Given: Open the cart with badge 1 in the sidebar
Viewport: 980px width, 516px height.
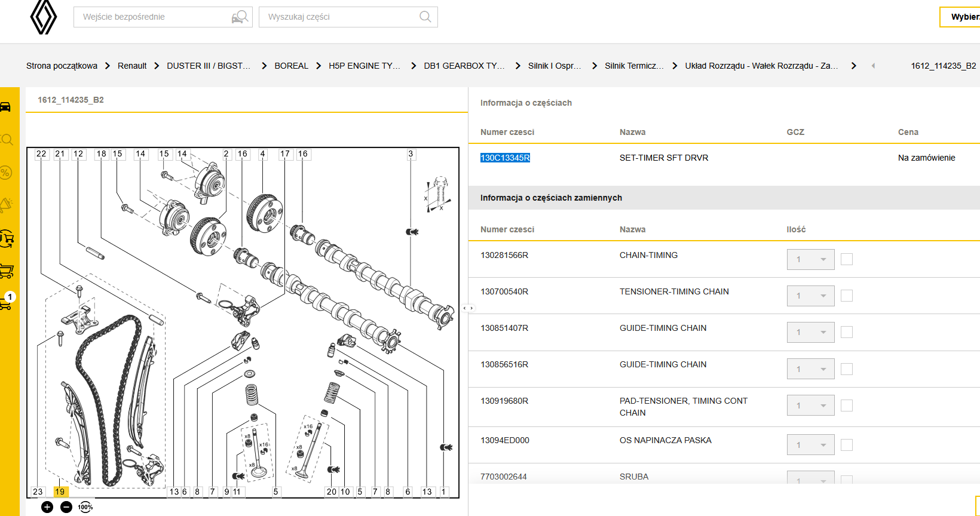Looking at the screenshot, I should [x=7, y=301].
